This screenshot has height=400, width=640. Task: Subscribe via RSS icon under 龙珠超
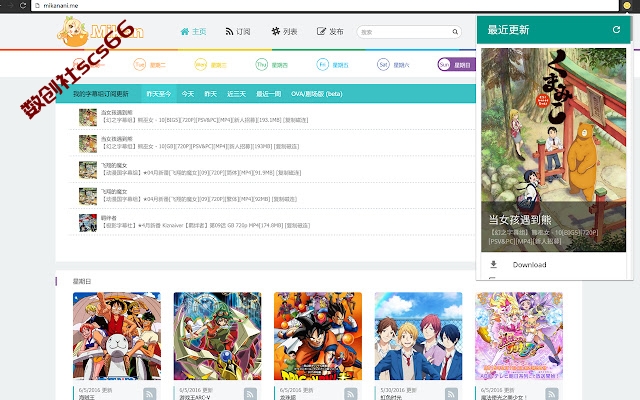point(351,394)
